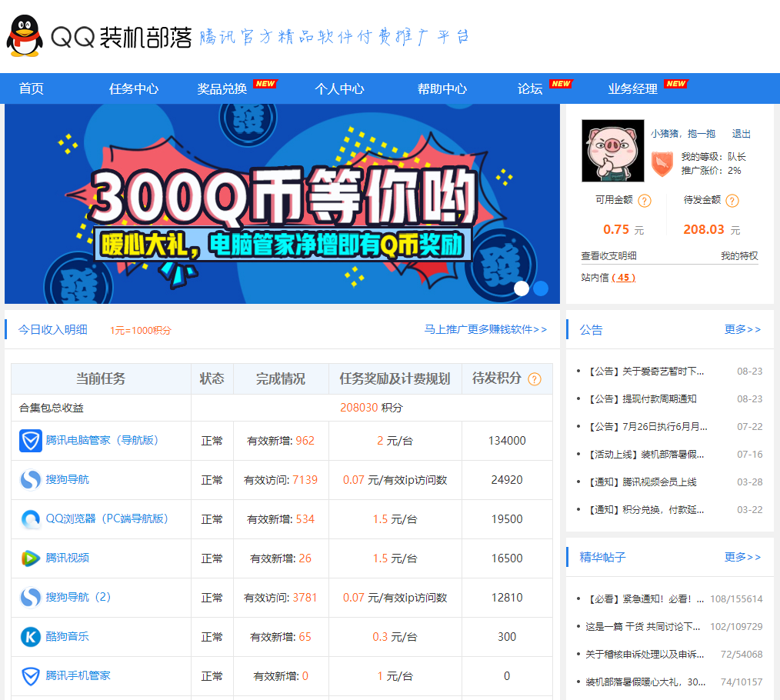The height and width of the screenshot is (700, 780).
Task: Click the help icon next to 待发金额
Action: (x=732, y=201)
